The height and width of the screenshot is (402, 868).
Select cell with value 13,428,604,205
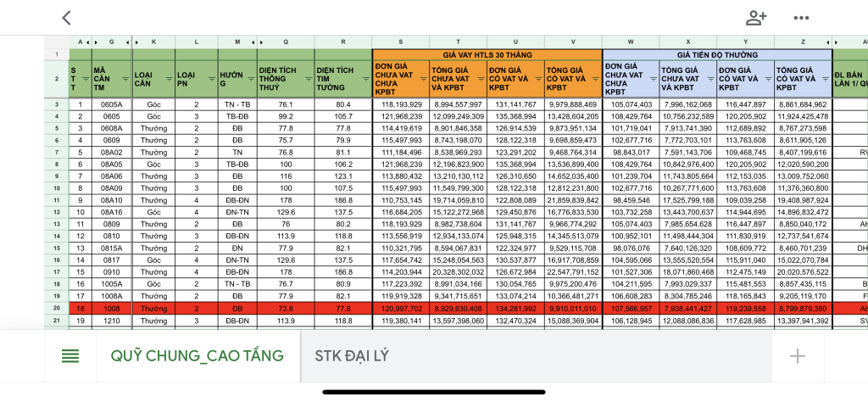click(x=574, y=116)
